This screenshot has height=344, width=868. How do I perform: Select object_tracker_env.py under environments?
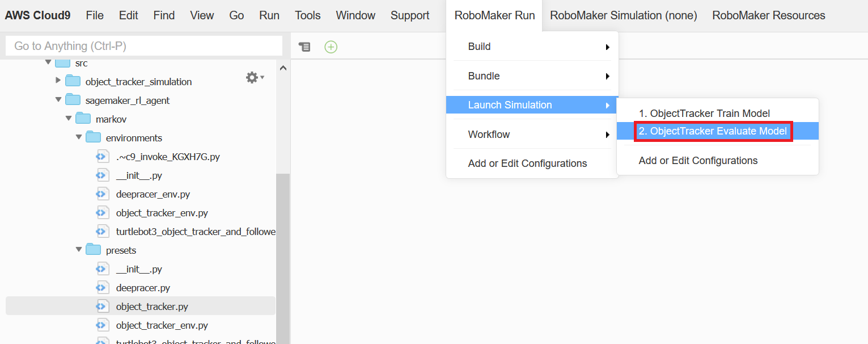pos(162,213)
